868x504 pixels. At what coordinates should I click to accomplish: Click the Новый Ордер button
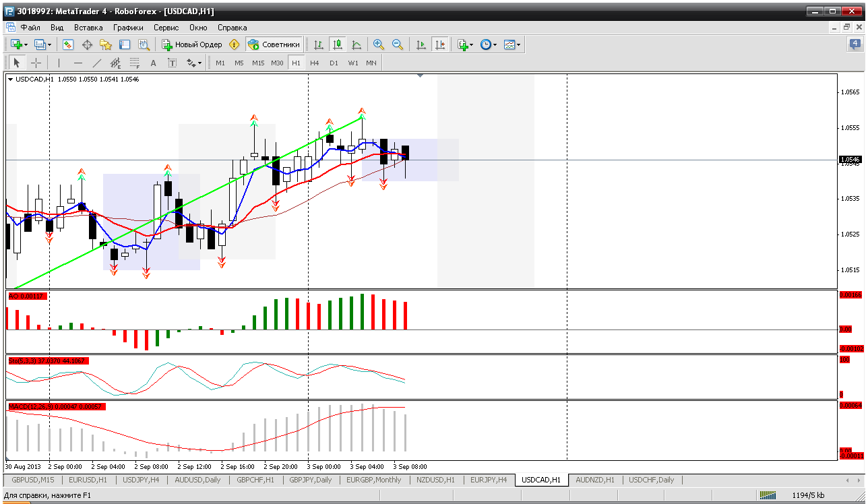192,44
